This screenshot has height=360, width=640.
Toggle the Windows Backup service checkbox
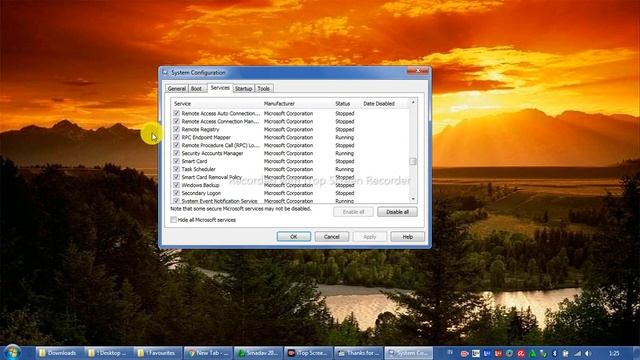[176, 185]
